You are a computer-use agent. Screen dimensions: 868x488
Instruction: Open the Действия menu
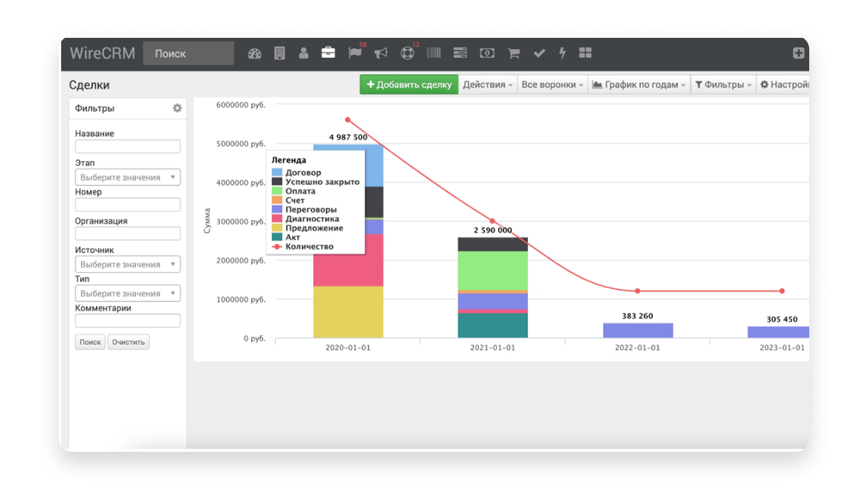[487, 84]
